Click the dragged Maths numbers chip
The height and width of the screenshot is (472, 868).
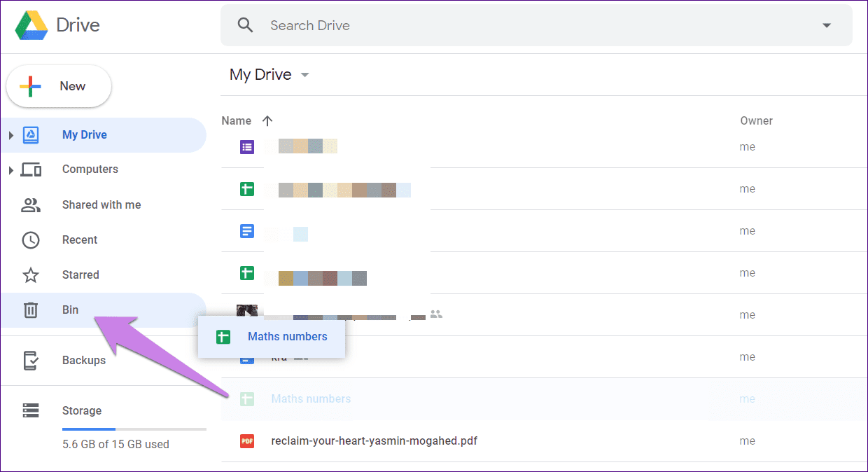272,337
